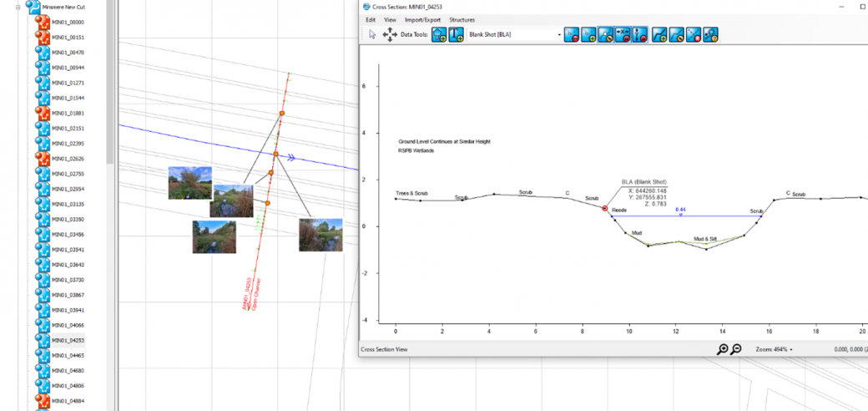Open the Zoom: 494% dropdown
Image resolution: width=868 pixels, height=411 pixels.
tap(774, 349)
